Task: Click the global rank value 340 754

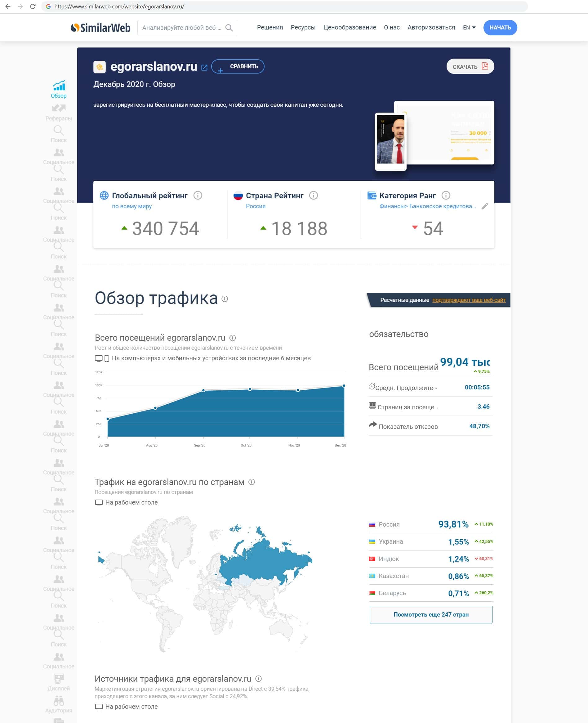Action: [165, 228]
